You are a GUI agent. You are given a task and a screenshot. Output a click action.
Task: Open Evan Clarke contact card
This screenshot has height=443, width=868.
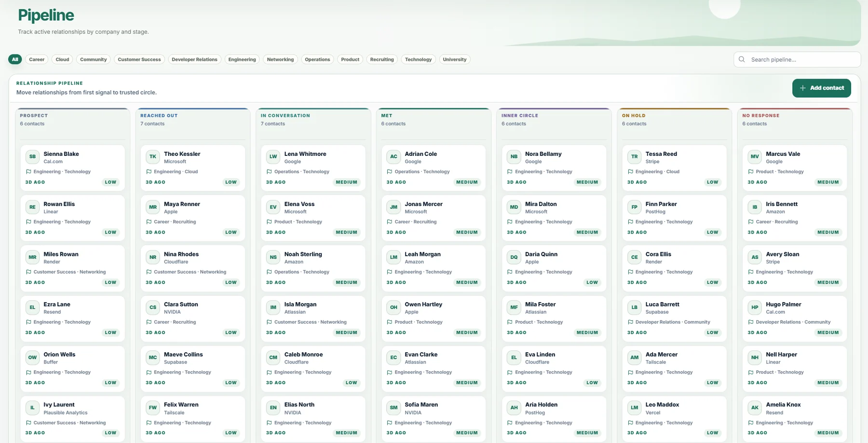[x=434, y=369]
